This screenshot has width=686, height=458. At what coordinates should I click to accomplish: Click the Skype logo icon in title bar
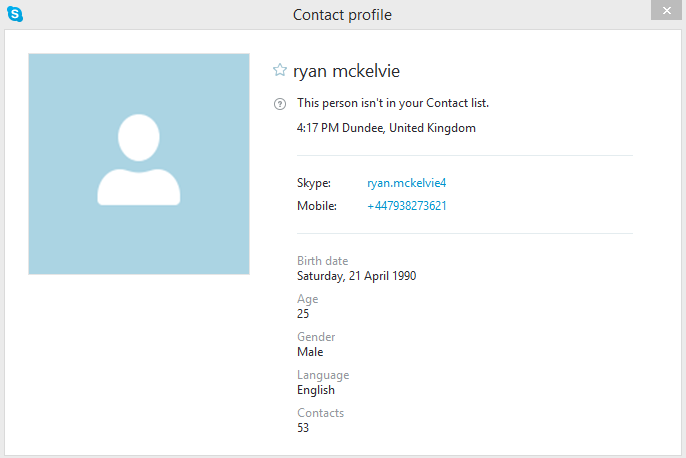pos(15,14)
